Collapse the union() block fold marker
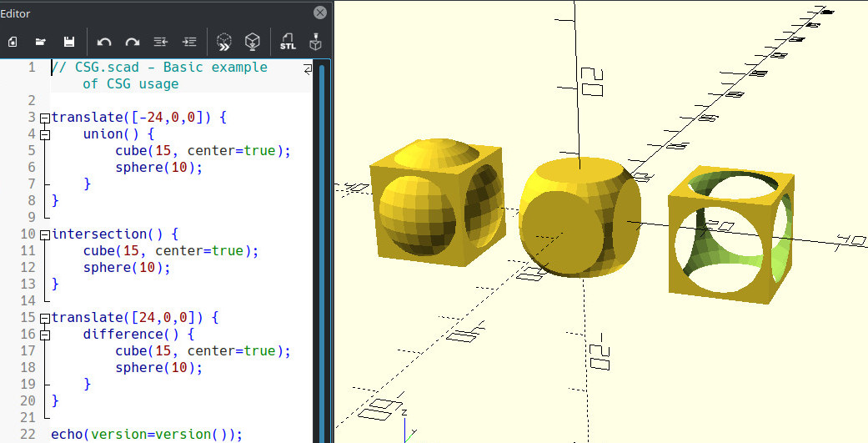 [45, 134]
